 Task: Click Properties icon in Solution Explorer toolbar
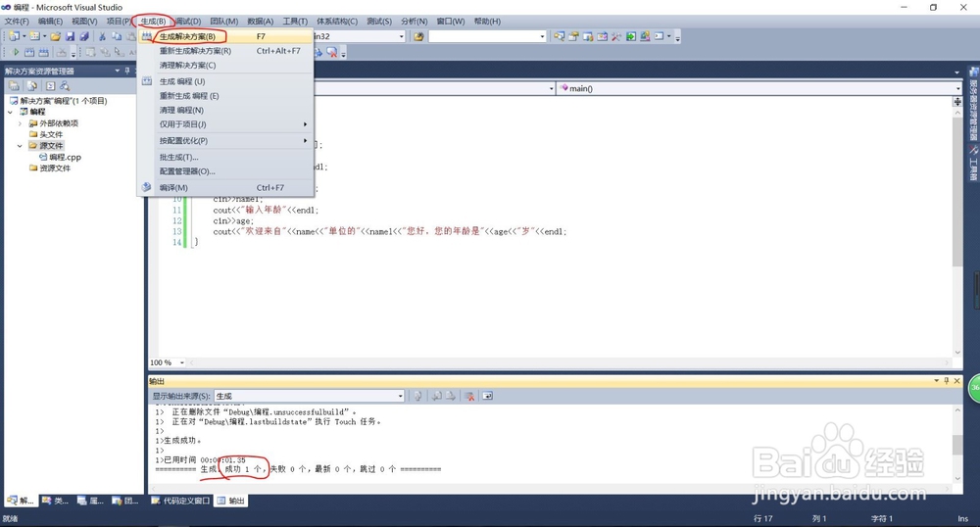click(x=15, y=86)
